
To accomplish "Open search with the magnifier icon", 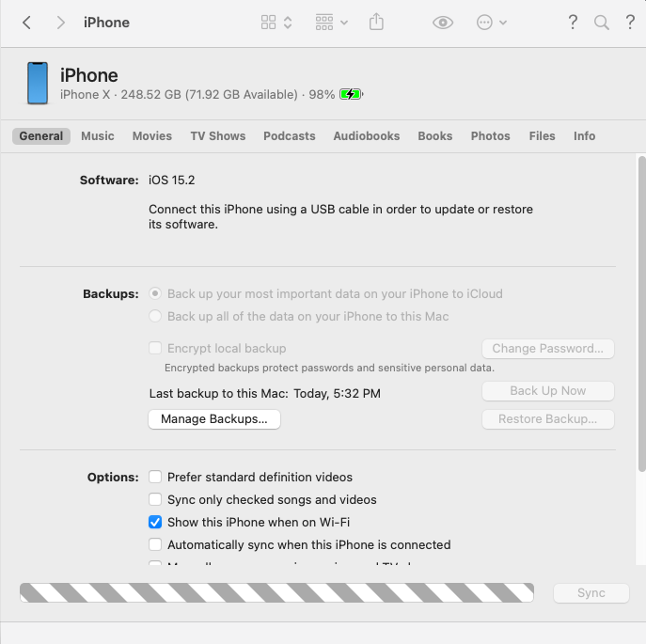I will [x=602, y=23].
